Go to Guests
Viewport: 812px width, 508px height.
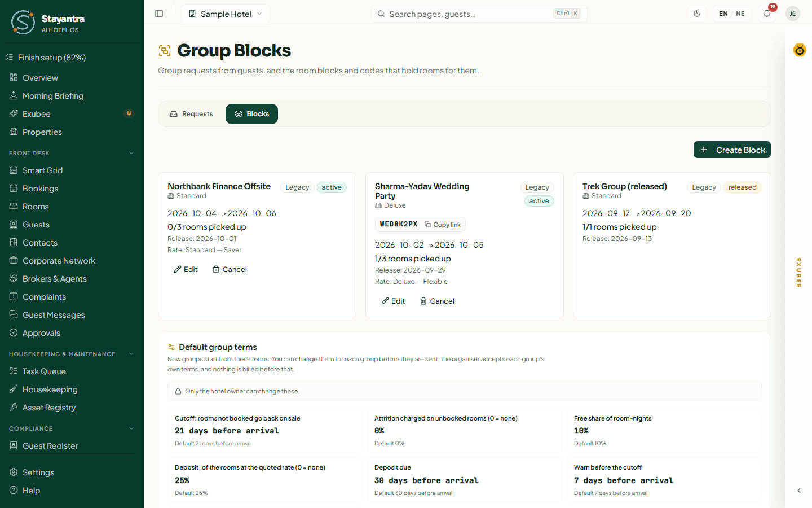[72, 225]
